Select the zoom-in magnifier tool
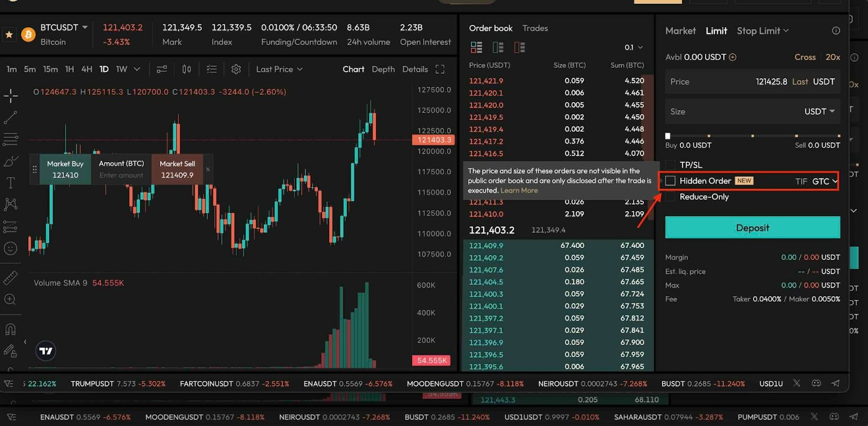Image resolution: width=868 pixels, height=426 pixels. point(10,300)
